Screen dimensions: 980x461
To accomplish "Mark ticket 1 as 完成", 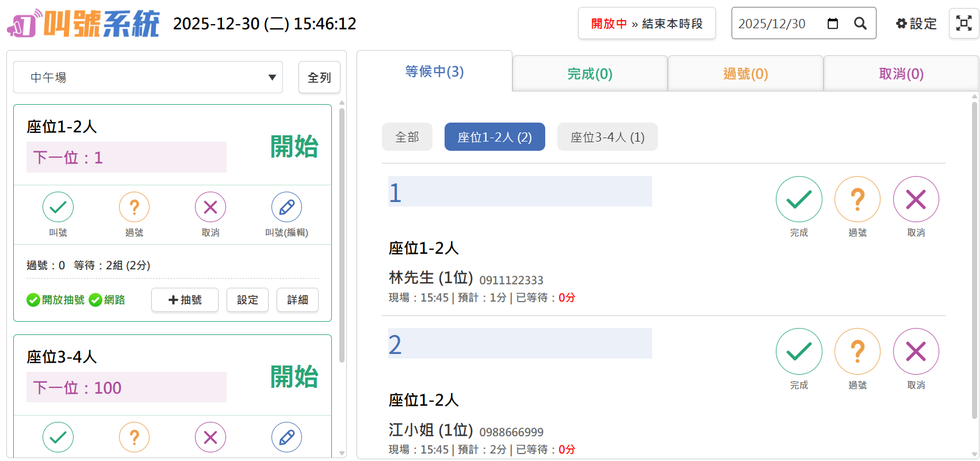I will [x=799, y=199].
